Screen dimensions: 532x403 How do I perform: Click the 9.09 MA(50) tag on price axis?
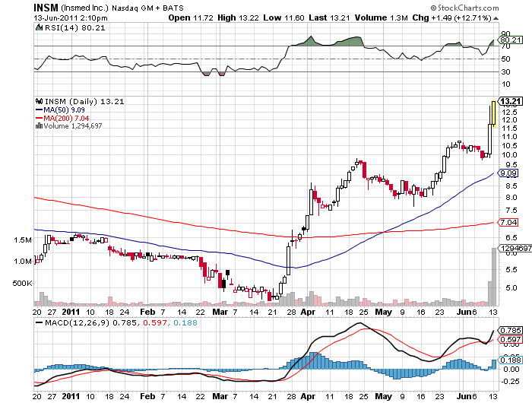[508, 173]
